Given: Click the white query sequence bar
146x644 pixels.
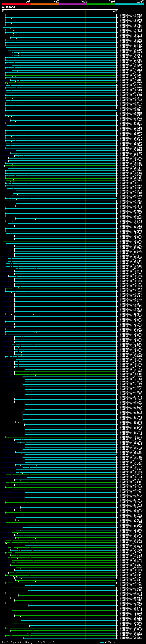Looking at the screenshot, I should (60, 9).
